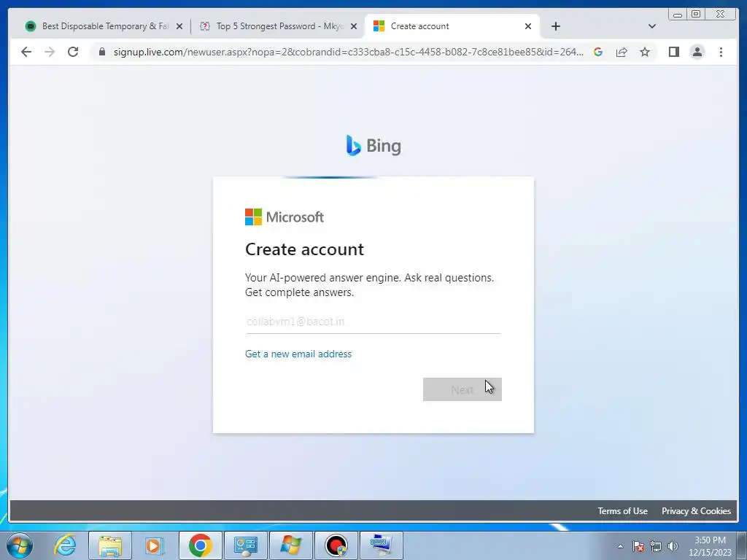Open the Chrome profile avatar

[x=697, y=52]
